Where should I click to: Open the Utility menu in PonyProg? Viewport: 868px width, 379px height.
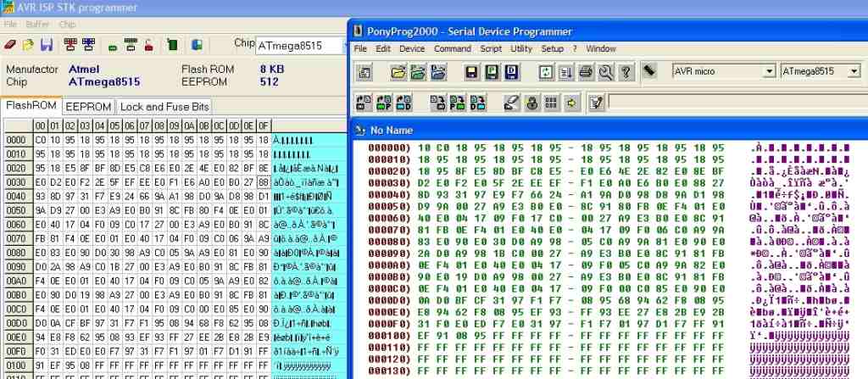click(521, 48)
